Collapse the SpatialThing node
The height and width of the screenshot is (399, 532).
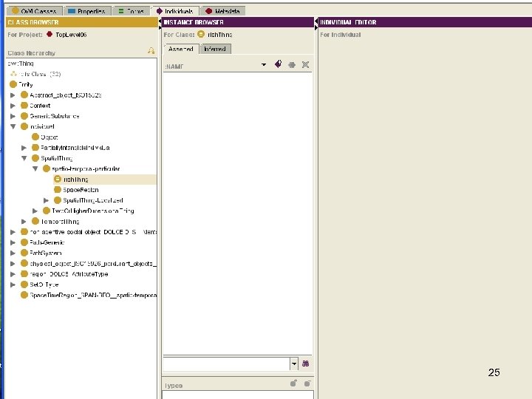(x=24, y=158)
